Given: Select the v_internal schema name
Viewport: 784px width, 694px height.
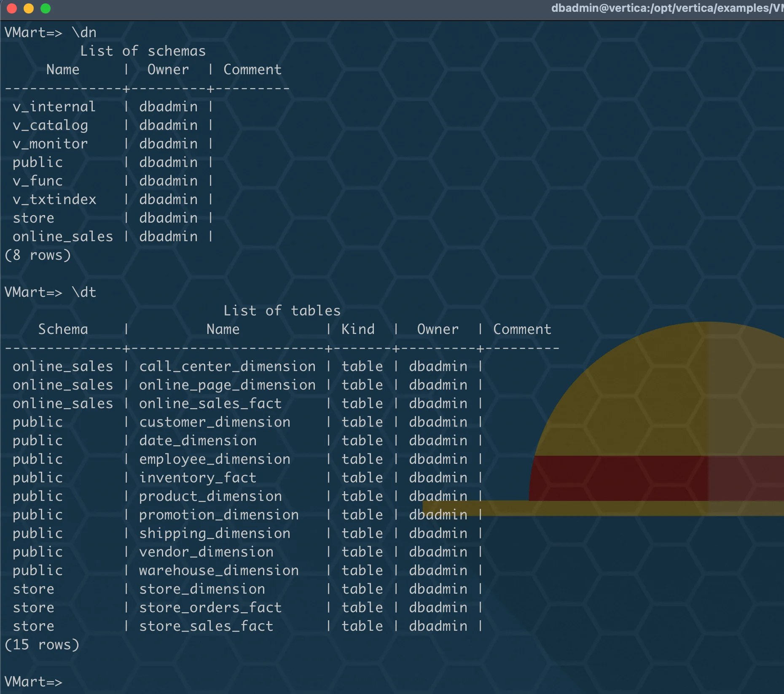Looking at the screenshot, I should click(54, 107).
